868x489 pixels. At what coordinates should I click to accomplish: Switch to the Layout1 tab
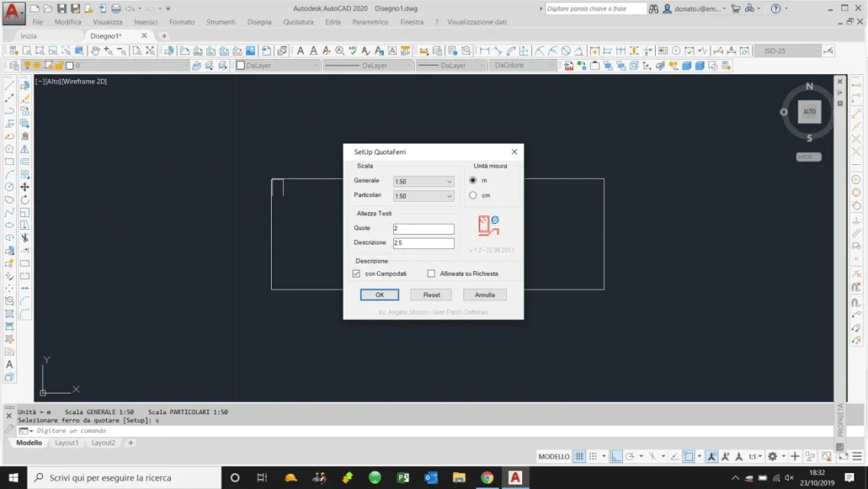tap(66, 443)
